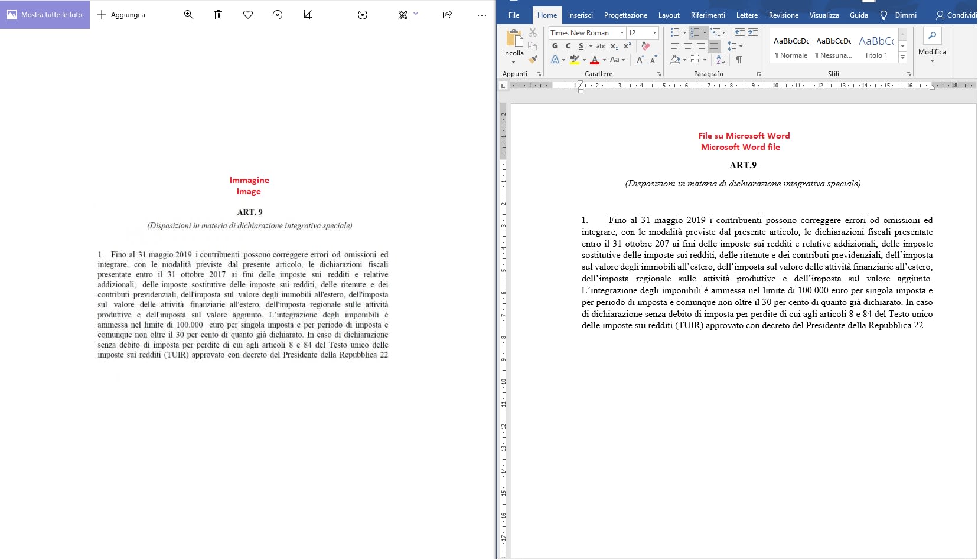Toggle show paragraph marks (¶)
The width and height of the screenshot is (978, 560).
(x=738, y=60)
